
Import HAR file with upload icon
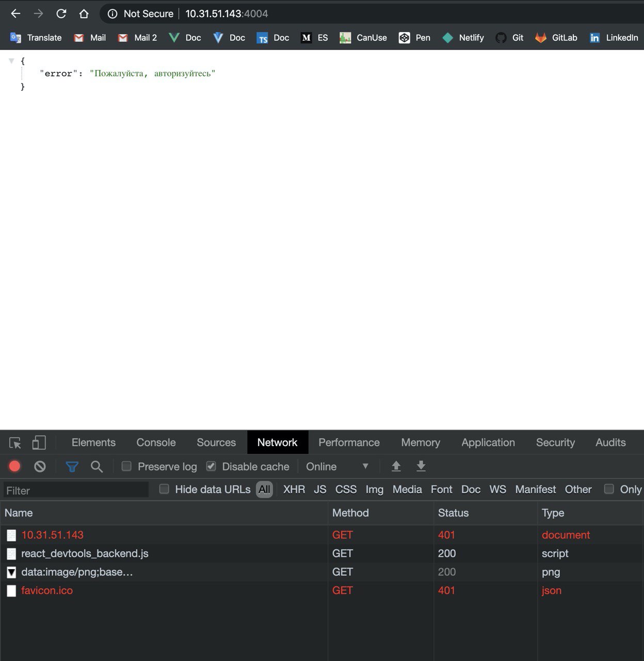(396, 466)
